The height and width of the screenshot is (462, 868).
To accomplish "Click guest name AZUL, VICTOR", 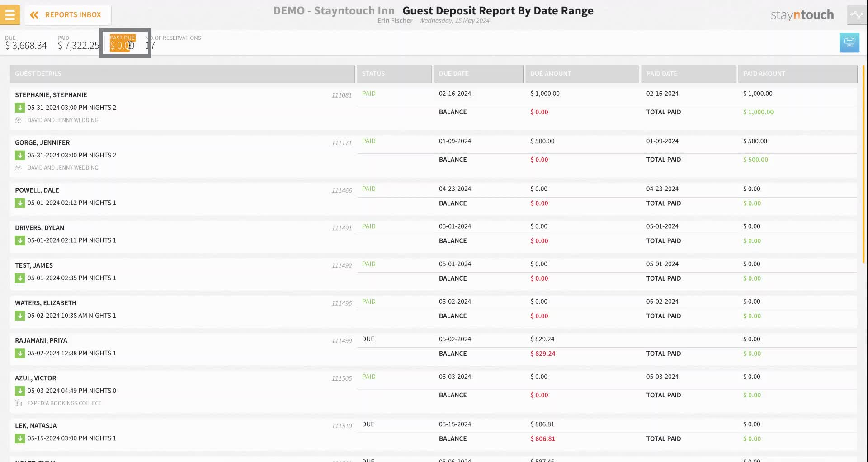I will (36, 378).
